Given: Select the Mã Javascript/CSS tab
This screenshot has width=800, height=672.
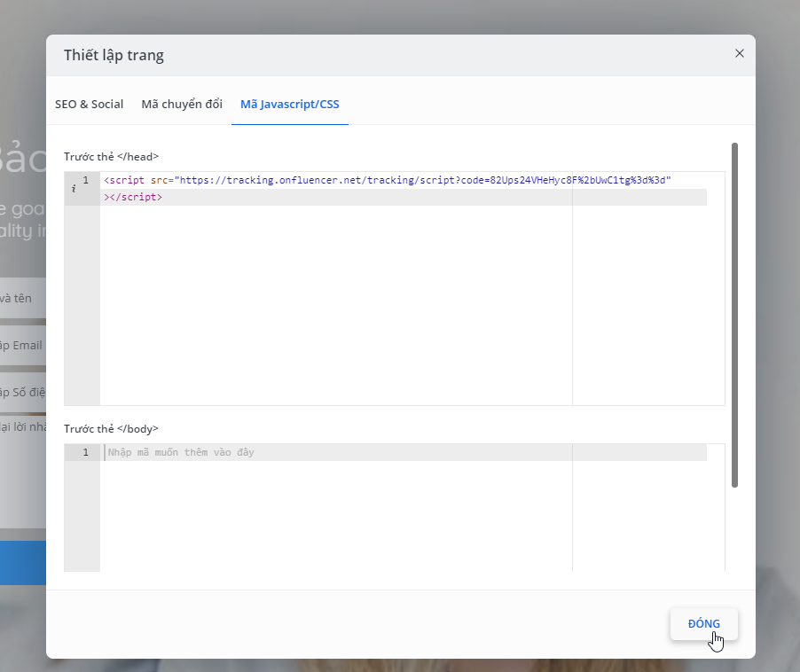Looking at the screenshot, I should tap(290, 104).
